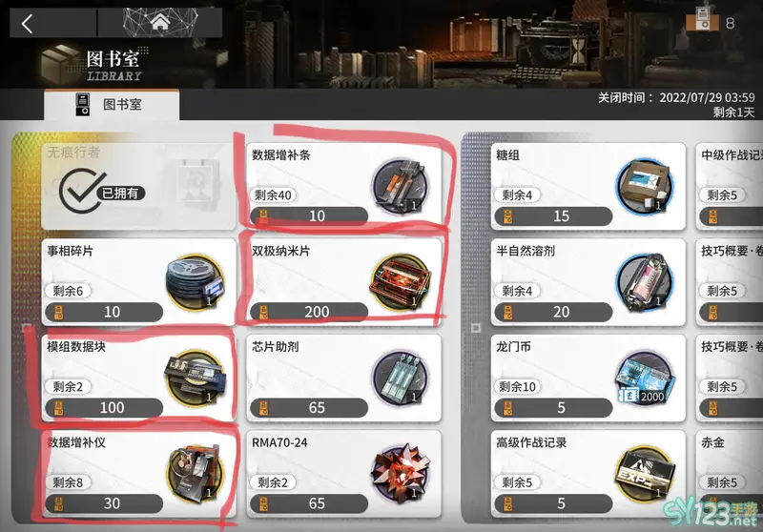
Task: Buy 半自然溶剂 for 20 tokens
Action: (553, 312)
